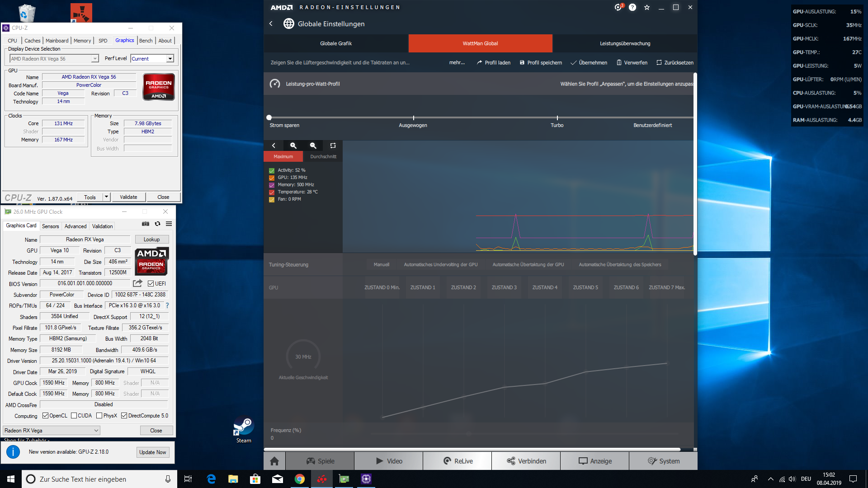Click the Radeon vertical scrollbar
868x488 pixels.
click(695, 164)
